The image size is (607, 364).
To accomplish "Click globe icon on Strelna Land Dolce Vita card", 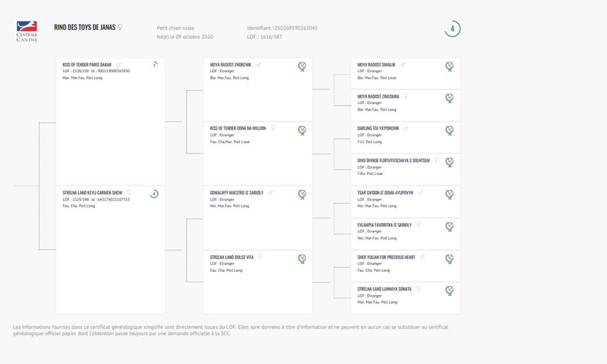I will click(x=302, y=258).
